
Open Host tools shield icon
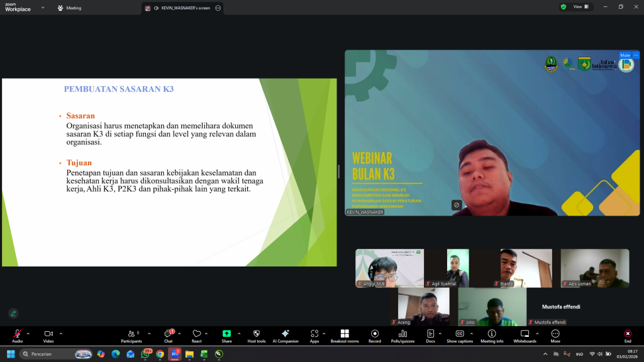[256, 335]
